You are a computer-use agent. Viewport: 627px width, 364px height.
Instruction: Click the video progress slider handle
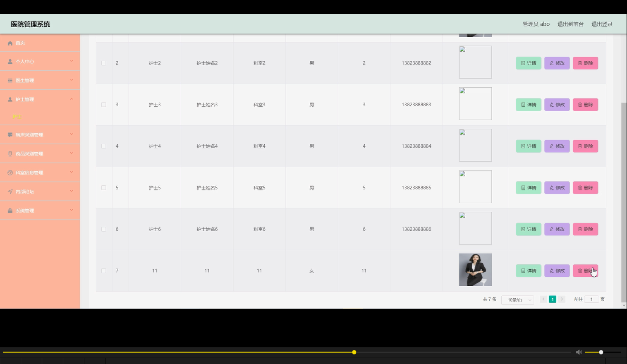pyautogui.click(x=354, y=352)
